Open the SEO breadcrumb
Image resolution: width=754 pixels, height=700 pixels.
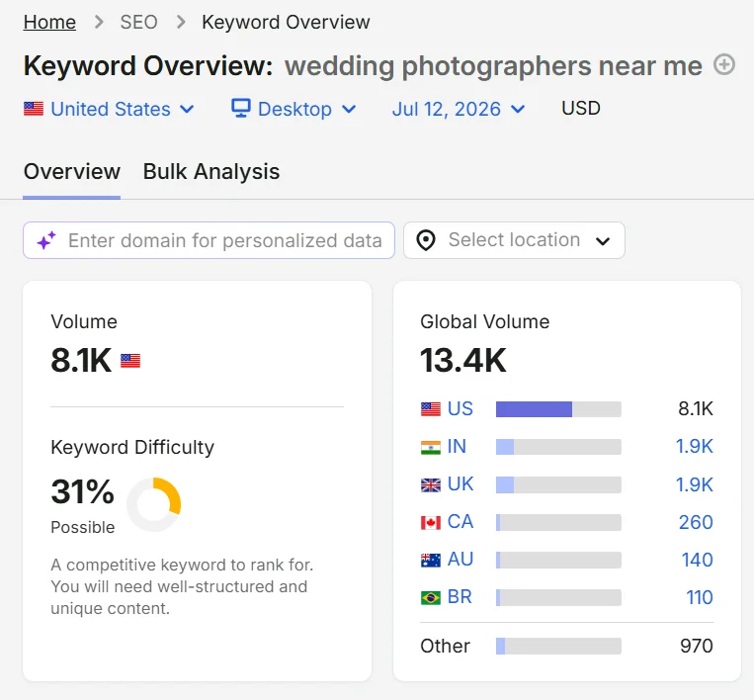pyautogui.click(x=138, y=22)
